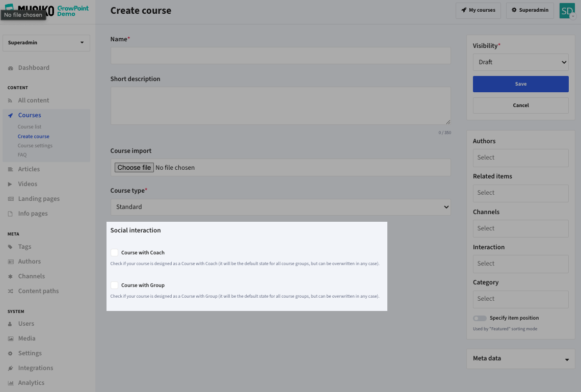Click the "0 / 350" character counter

point(444,133)
